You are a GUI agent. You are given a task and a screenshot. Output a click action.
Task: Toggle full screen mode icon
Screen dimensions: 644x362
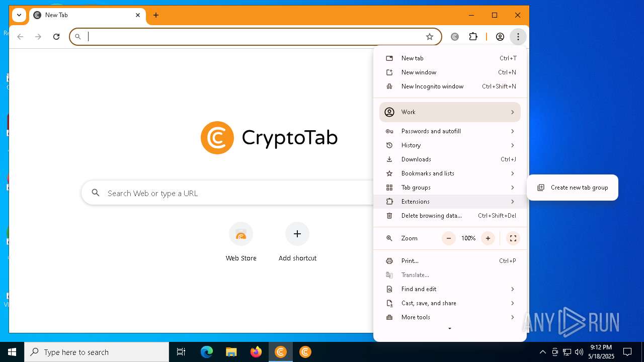pos(513,238)
